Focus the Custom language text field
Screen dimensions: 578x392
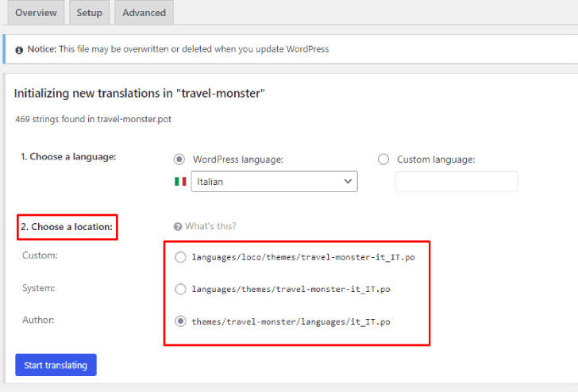457,181
